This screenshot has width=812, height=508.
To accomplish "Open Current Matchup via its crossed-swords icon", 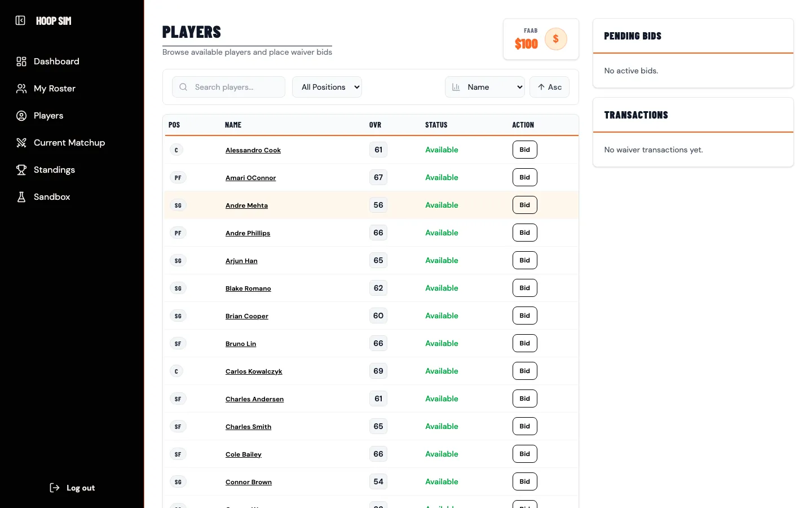I will [21, 142].
